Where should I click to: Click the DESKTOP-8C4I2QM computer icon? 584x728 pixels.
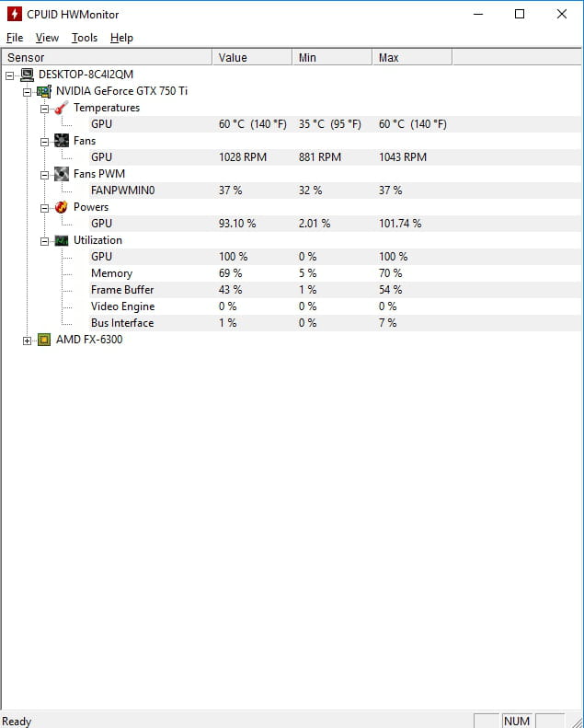(27, 75)
